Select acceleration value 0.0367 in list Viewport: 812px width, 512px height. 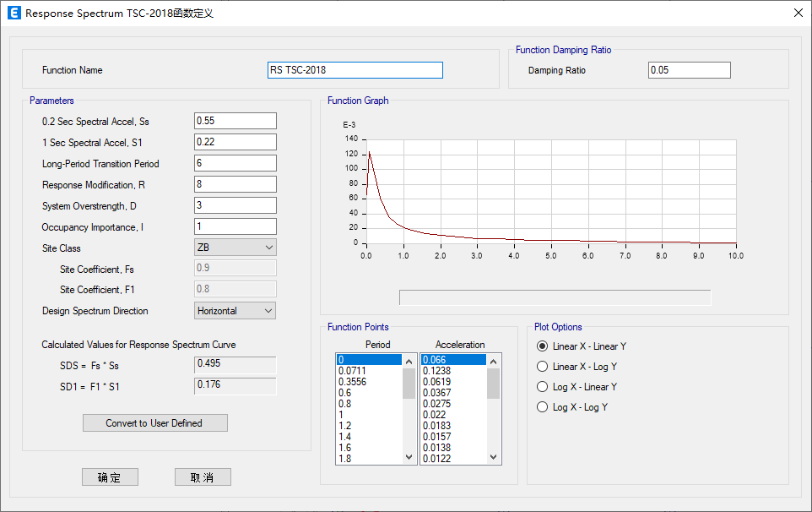pyautogui.click(x=453, y=393)
